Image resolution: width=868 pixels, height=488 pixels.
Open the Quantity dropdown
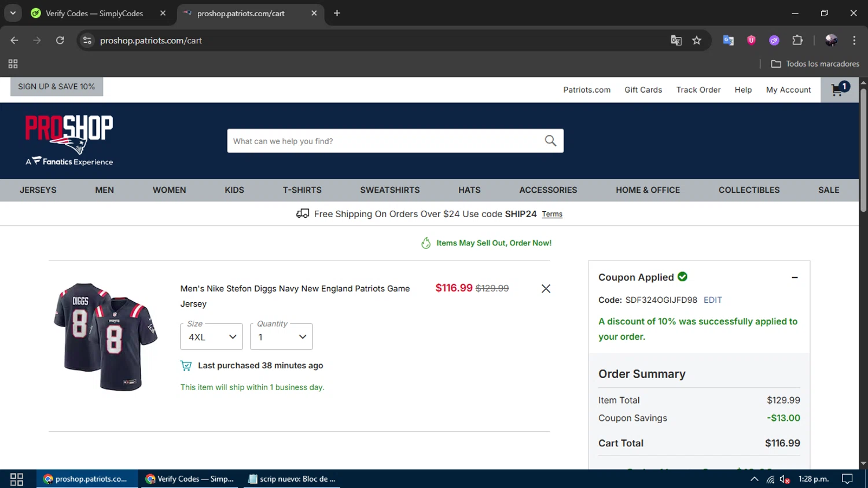coord(281,336)
